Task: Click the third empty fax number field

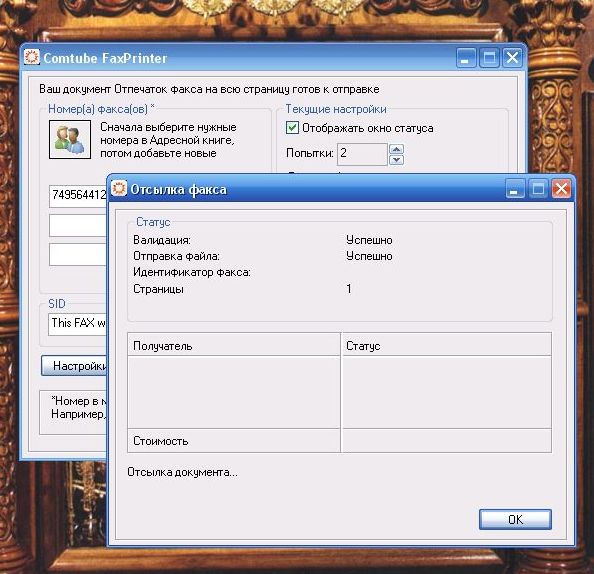Action: [78, 254]
